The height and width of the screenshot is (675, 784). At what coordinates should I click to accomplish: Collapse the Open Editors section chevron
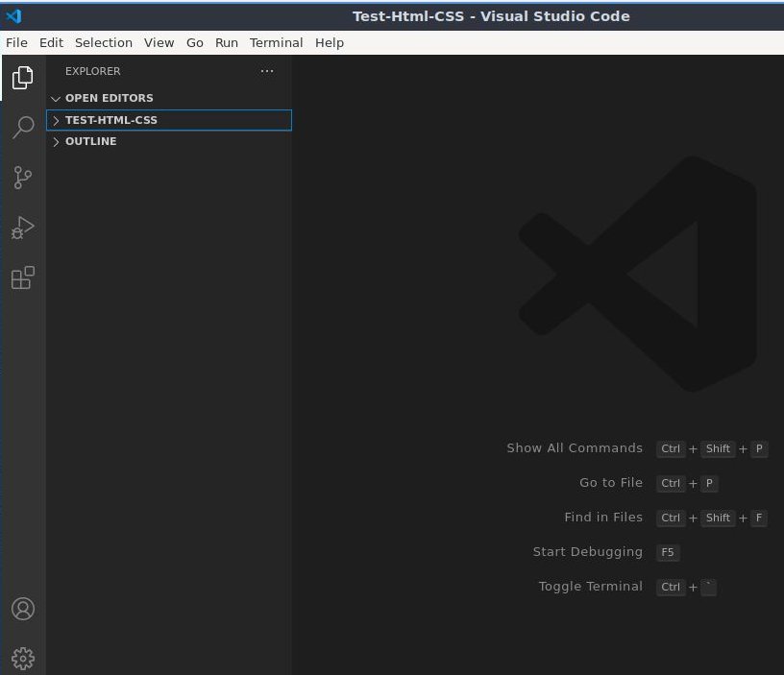(x=56, y=99)
